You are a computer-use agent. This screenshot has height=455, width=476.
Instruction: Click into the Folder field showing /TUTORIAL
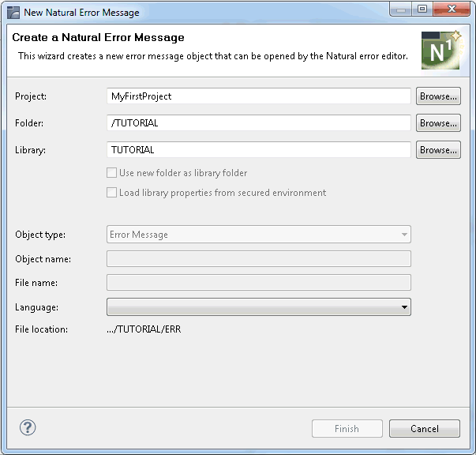258,123
